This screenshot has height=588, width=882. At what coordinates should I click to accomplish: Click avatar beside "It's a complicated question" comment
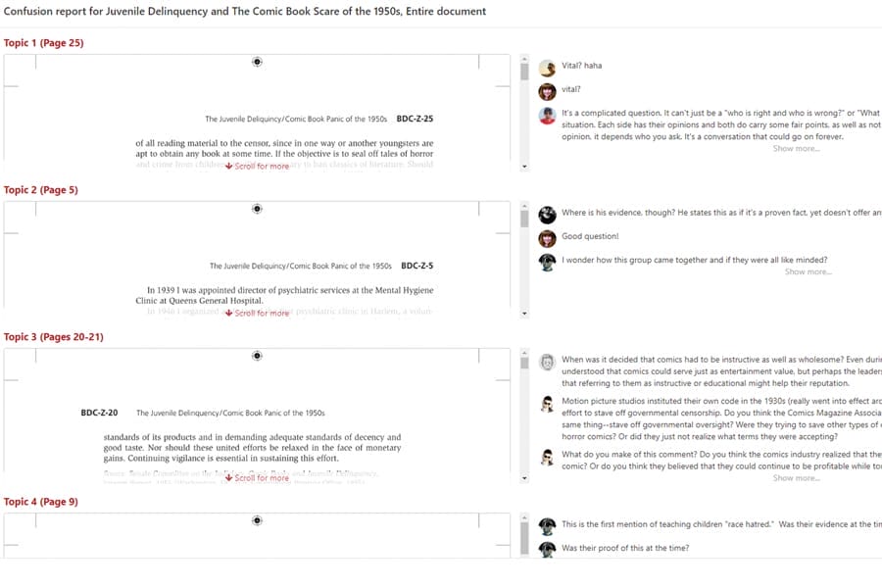pos(547,115)
